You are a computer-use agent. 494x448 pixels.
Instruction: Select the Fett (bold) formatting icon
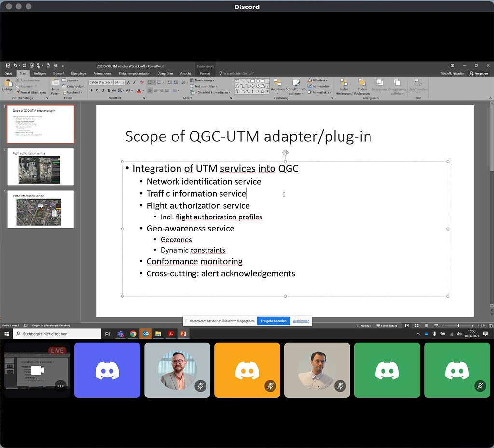[x=92, y=90]
